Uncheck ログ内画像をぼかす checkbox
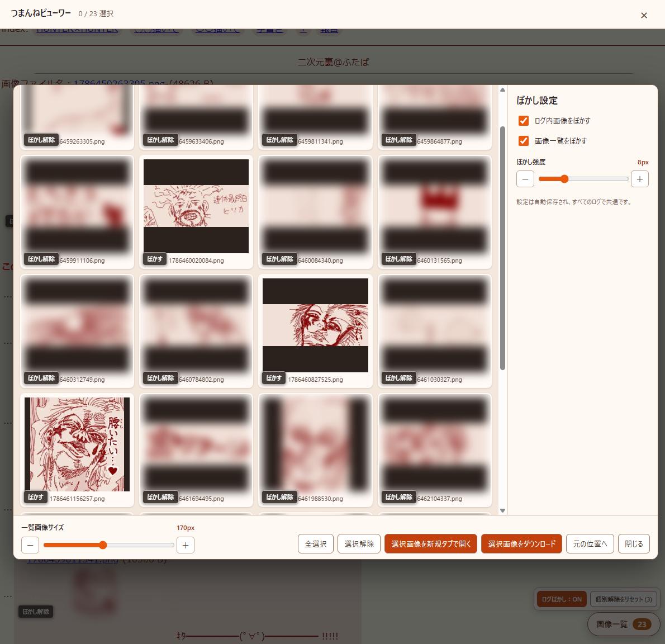Image resolution: width=665 pixels, height=644 pixels. pyautogui.click(x=524, y=121)
